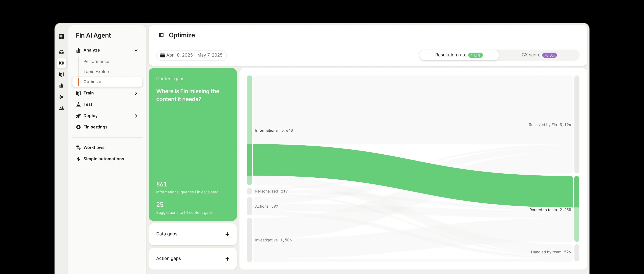644x274 pixels.
Task: Collapse the Analyze section chevron
Action: point(136,50)
